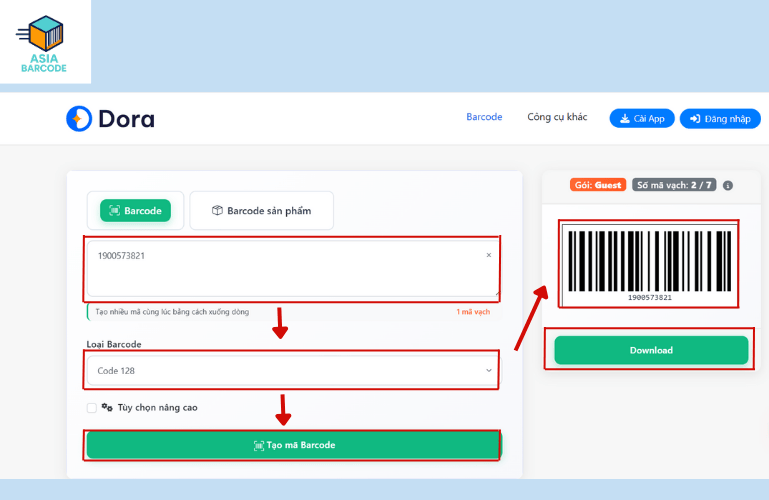Click the green Download button

pos(651,350)
